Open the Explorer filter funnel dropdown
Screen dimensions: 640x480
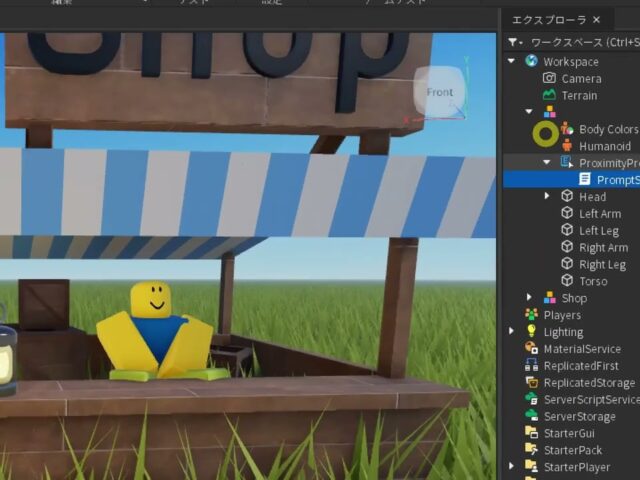515,42
